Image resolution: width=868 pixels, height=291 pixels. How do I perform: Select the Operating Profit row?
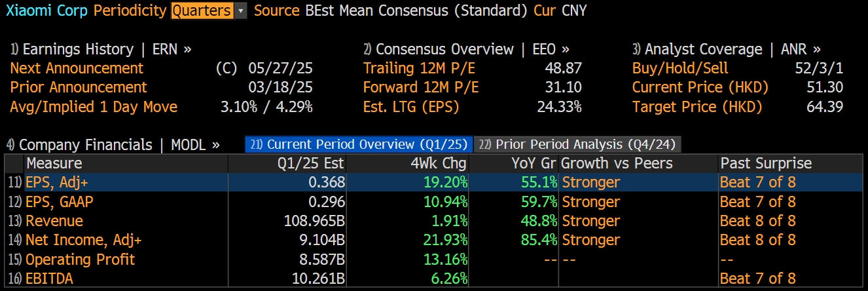coord(433,260)
